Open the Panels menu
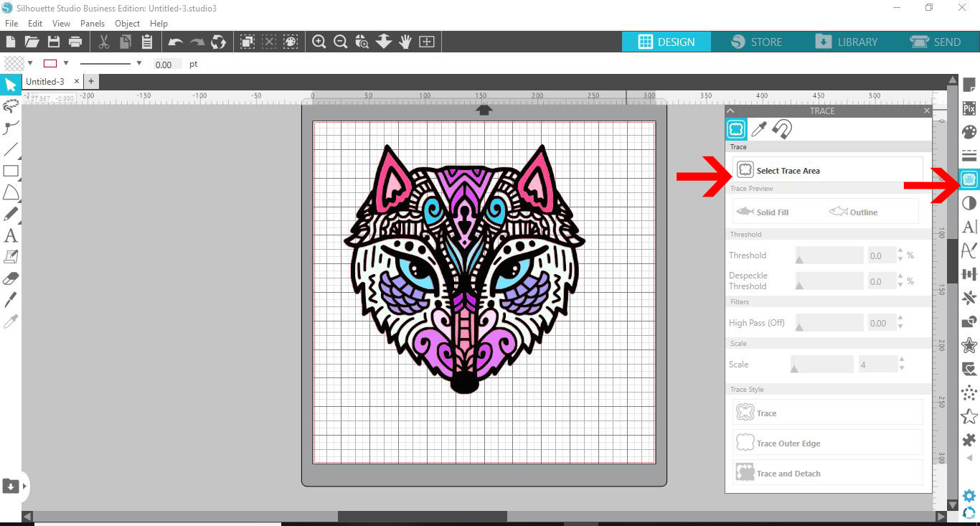 pos(93,24)
